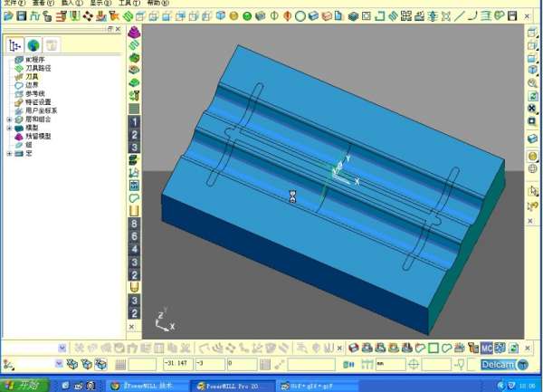
Task: Open the 文件 (File) menu
Action: tap(12, 4)
